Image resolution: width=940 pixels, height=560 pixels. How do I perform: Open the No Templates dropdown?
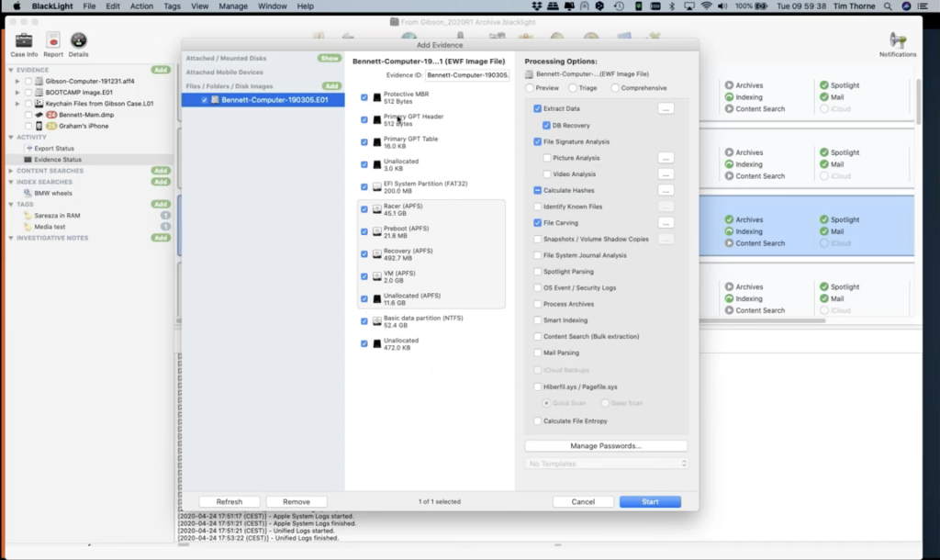click(606, 464)
